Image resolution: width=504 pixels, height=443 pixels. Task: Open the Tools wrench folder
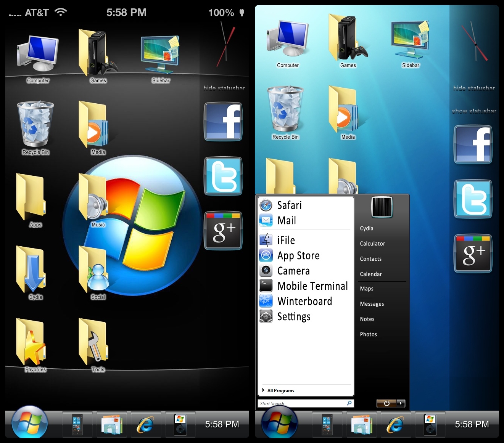click(94, 342)
